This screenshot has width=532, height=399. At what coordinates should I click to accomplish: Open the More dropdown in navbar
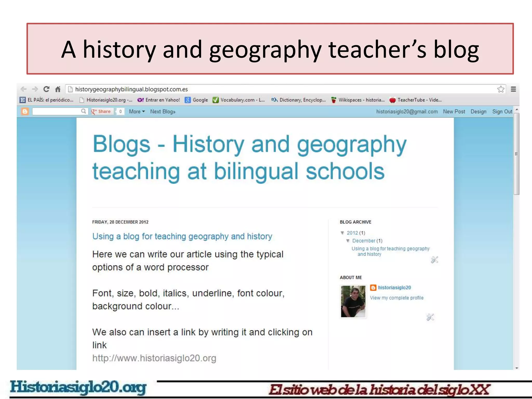point(137,111)
